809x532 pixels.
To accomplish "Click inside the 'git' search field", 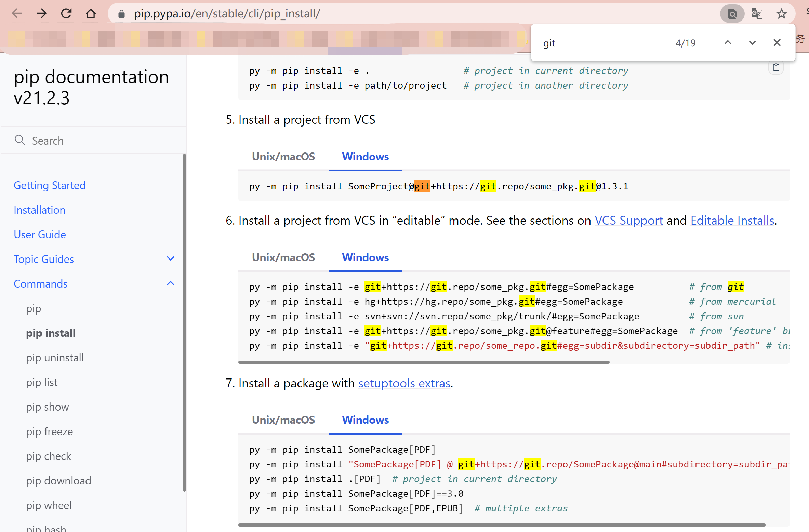I will coord(598,42).
